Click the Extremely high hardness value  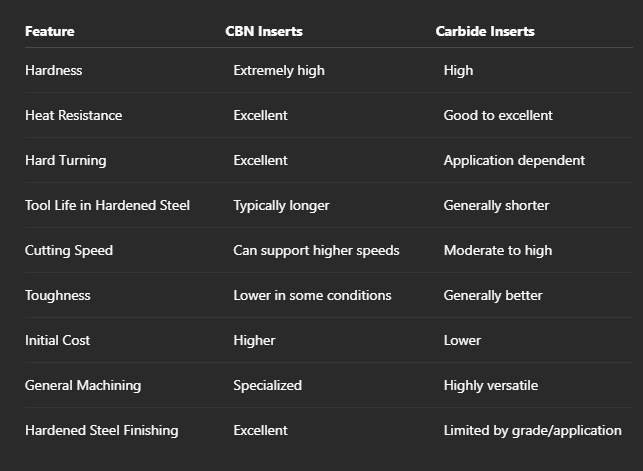[279, 71]
